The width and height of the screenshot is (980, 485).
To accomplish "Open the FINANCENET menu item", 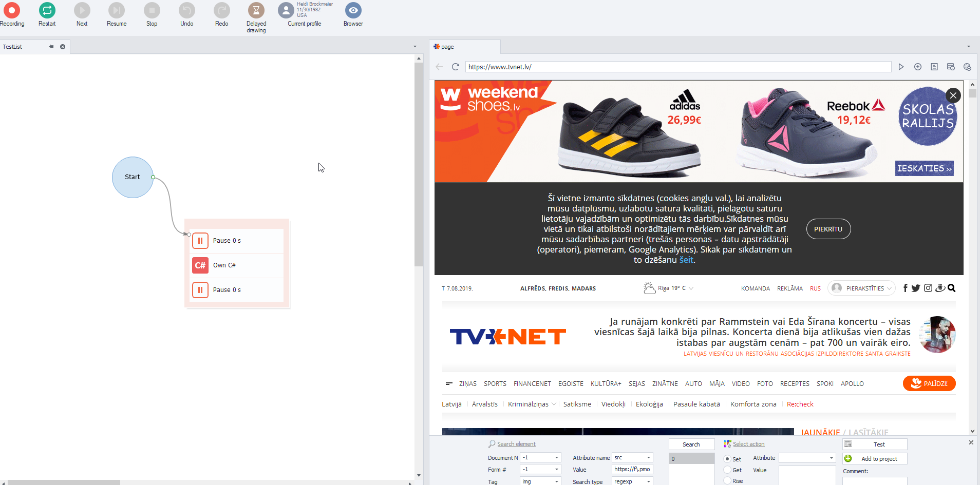I will (x=532, y=384).
